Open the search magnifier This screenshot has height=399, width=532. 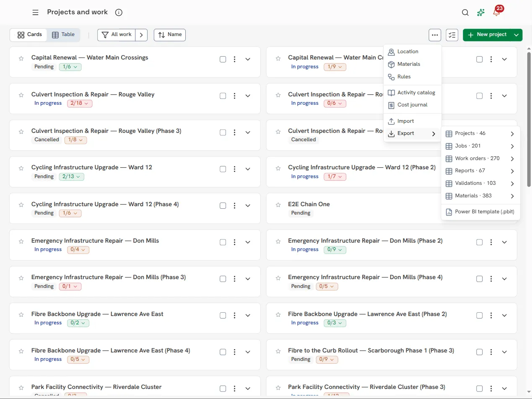465,13
